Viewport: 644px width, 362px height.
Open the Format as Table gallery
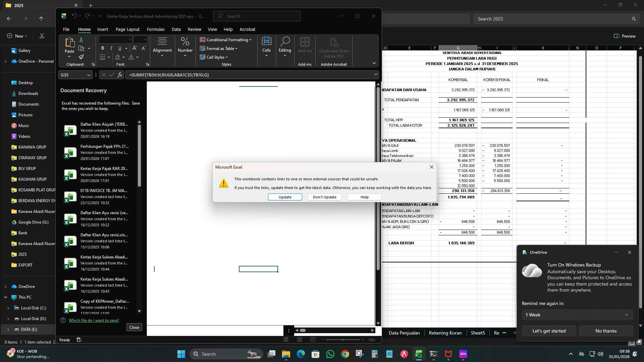pyautogui.click(x=219, y=48)
